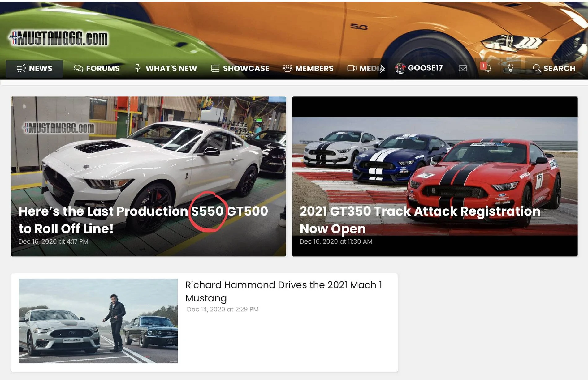This screenshot has width=588, height=380.
Task: Click the Mustang6G.com site logo
Action: 58,38
